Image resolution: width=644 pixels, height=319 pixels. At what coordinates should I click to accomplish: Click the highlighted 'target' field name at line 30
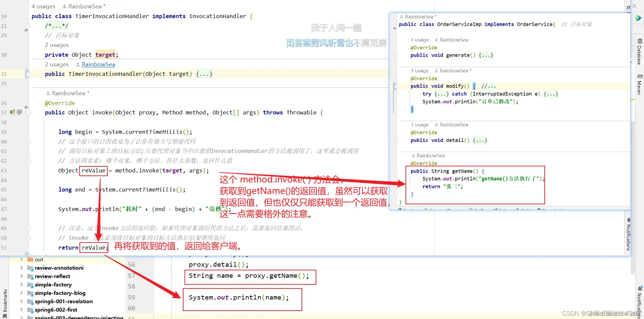tap(105, 55)
